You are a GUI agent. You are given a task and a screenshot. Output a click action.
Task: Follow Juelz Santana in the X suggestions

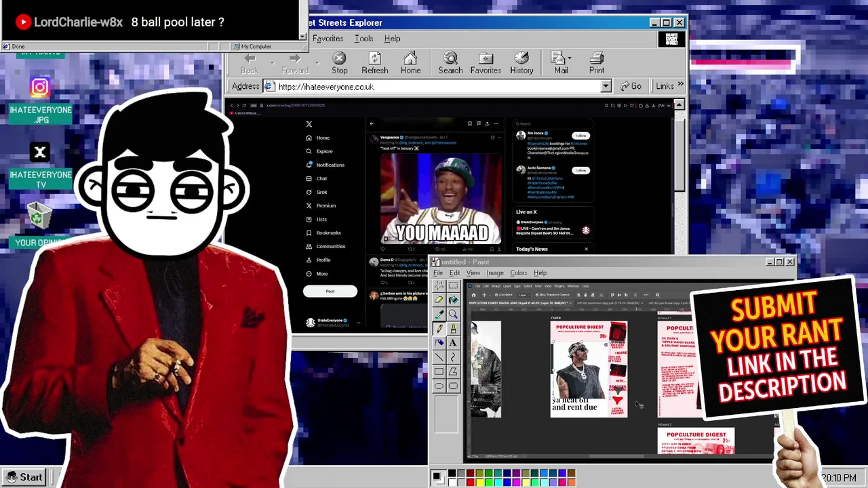pos(580,170)
